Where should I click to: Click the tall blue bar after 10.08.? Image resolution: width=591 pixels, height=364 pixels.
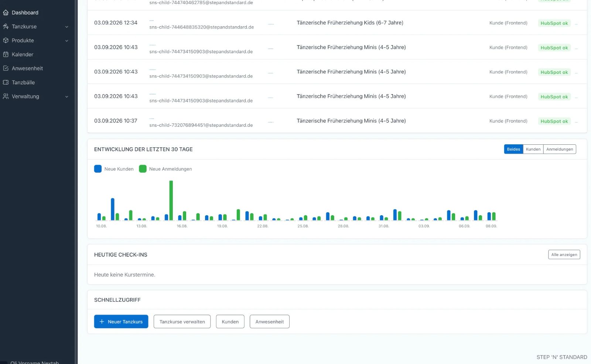click(113, 209)
